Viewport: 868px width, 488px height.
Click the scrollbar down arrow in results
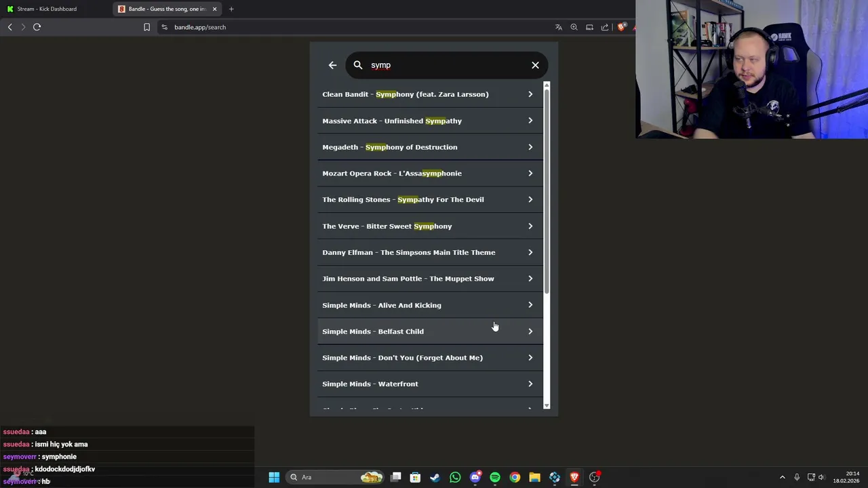coord(547,406)
